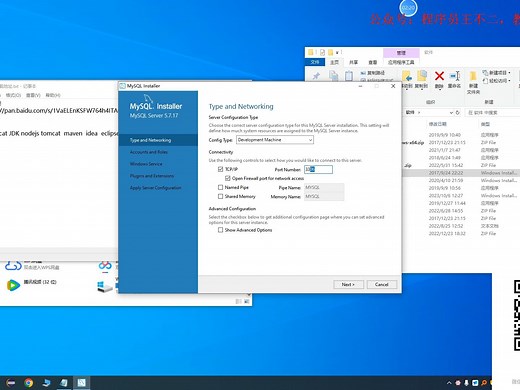Show hidden system tray icons
The width and height of the screenshot is (520, 390).
[449, 383]
